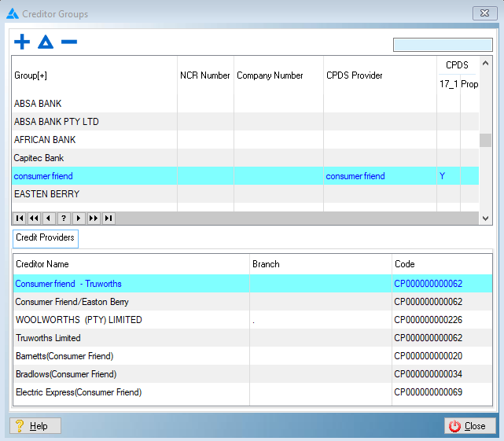
Task: Click the question mark navigator button
Action: [64, 218]
